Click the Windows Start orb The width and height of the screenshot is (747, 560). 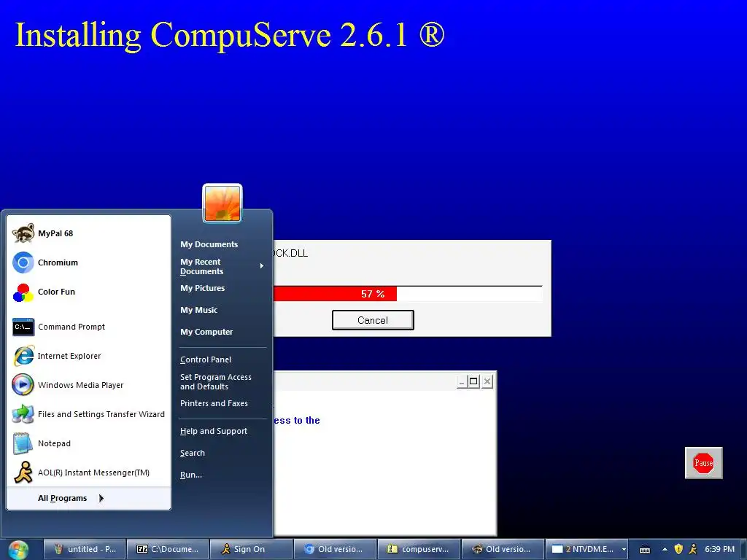point(18,550)
